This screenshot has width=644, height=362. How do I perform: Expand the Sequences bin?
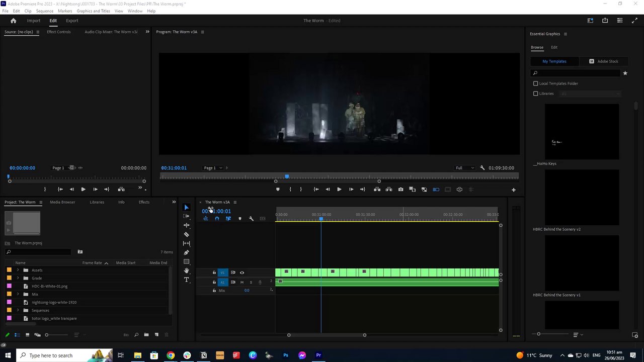point(18,310)
